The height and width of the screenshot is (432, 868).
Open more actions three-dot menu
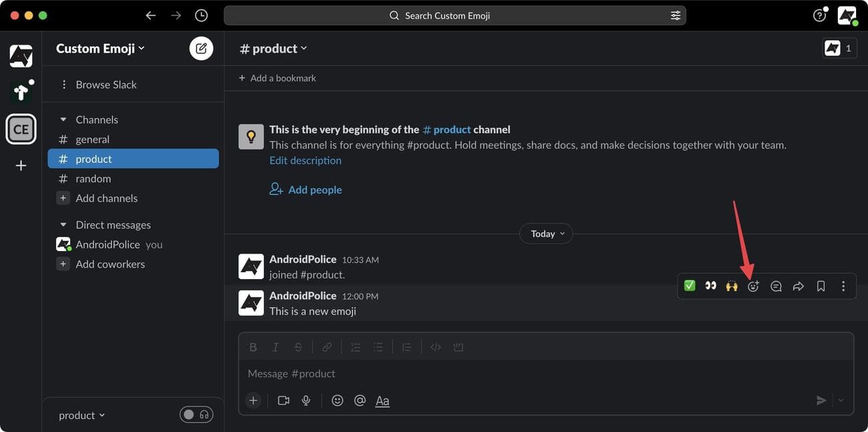(843, 286)
